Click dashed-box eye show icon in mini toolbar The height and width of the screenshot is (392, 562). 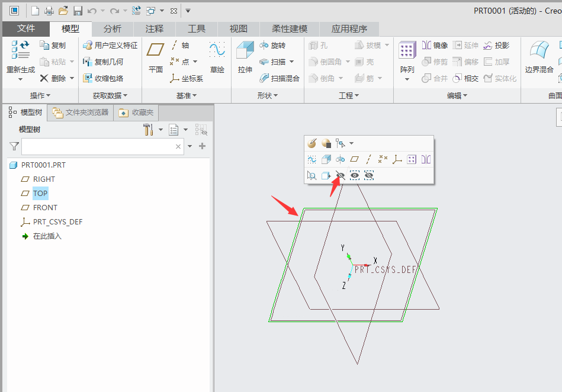pyautogui.click(x=355, y=176)
